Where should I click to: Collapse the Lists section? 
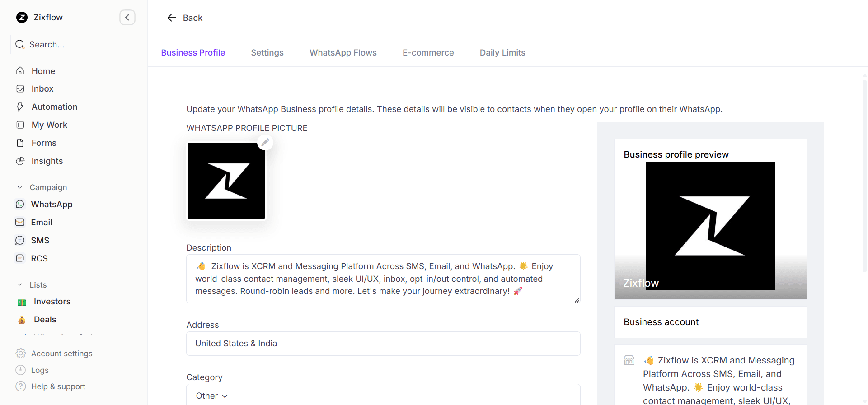pyautogui.click(x=20, y=285)
